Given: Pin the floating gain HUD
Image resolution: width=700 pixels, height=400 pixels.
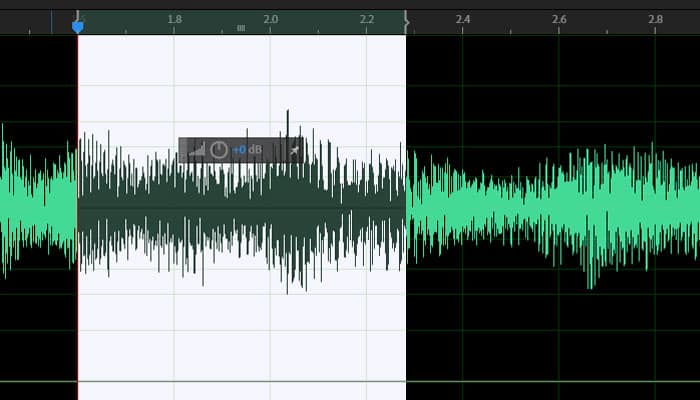Looking at the screenshot, I should [295, 150].
